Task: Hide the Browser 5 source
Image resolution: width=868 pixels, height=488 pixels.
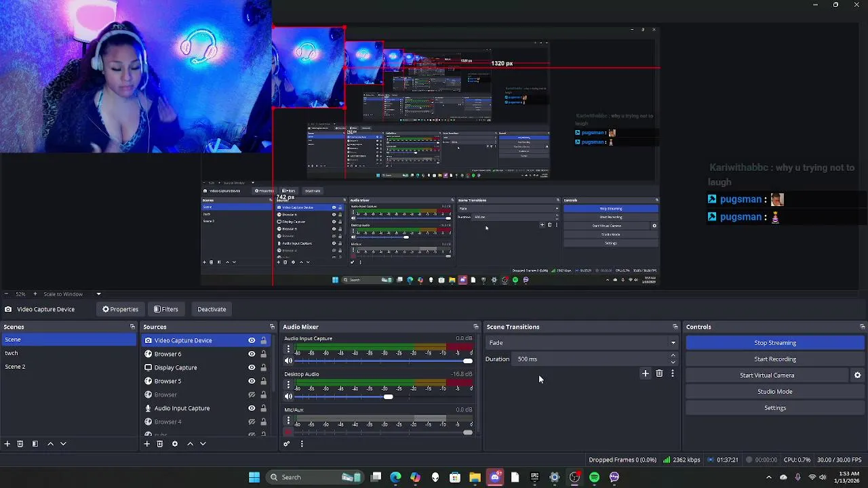Action: click(252, 381)
